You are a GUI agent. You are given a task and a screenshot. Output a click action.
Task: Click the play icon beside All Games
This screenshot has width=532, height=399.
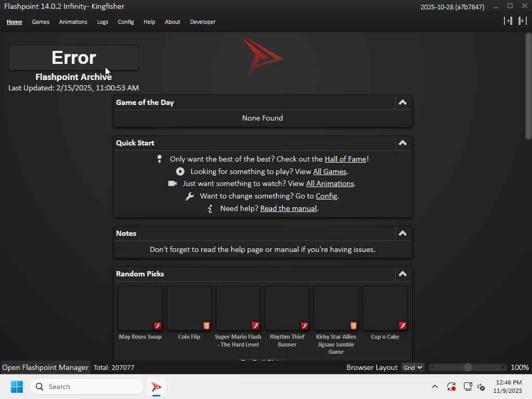point(180,171)
